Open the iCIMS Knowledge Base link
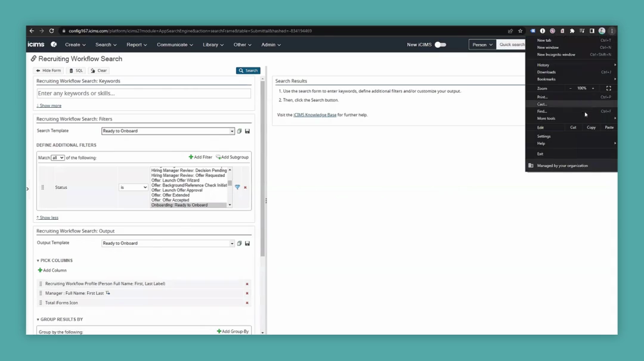644x361 pixels. (315, 115)
